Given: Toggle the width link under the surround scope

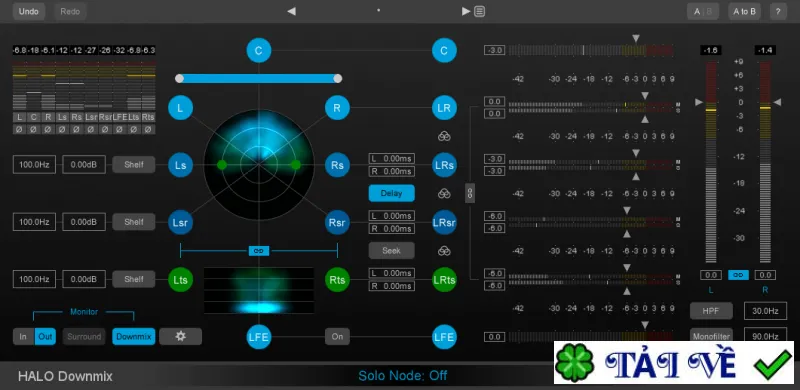Looking at the screenshot, I should (259, 251).
